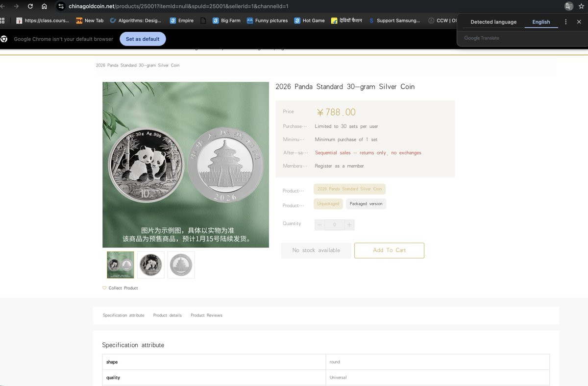Click the 'Universal' value in table
The width and height of the screenshot is (588, 386).
338,378
